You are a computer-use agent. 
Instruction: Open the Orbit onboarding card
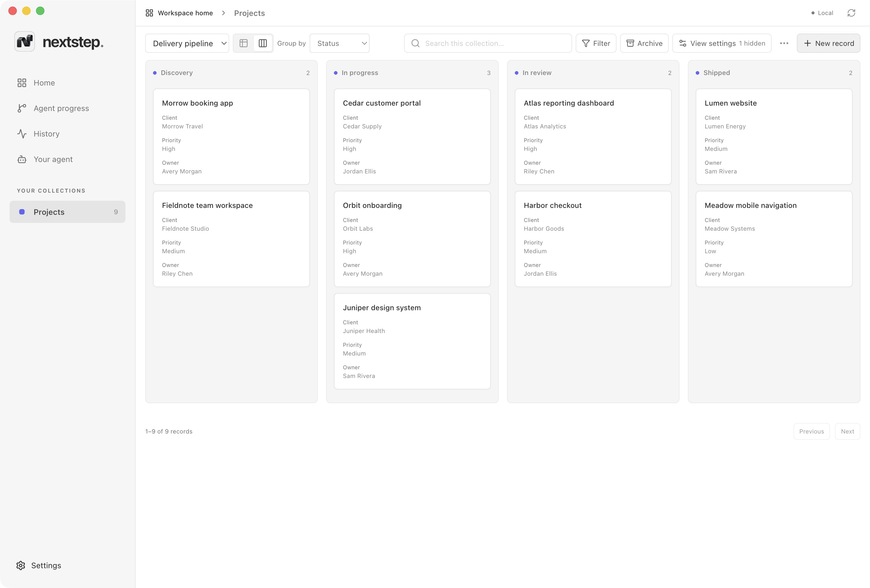[x=412, y=239]
